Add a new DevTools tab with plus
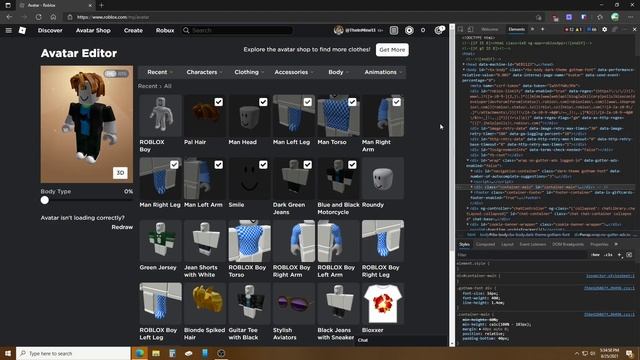This screenshot has height=360, width=640. [542, 29]
